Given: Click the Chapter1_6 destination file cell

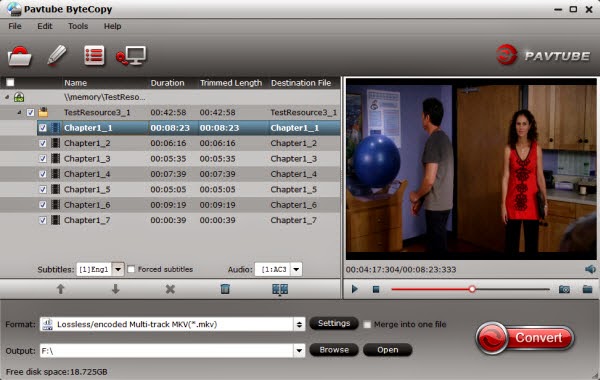Looking at the screenshot, I should [293, 205].
